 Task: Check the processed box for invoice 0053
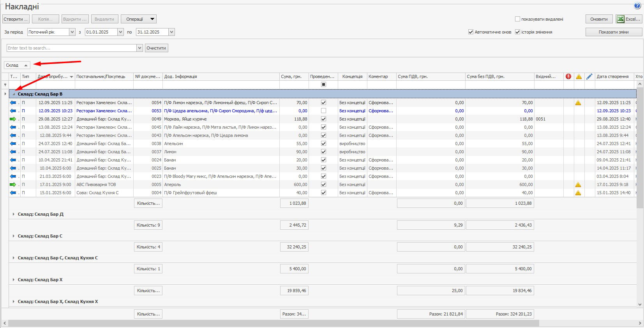coord(323,111)
